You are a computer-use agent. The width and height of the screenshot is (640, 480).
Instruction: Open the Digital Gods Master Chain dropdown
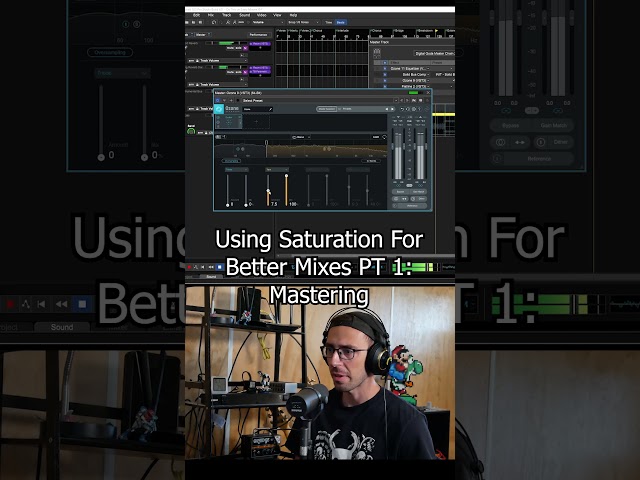[x=434, y=53]
